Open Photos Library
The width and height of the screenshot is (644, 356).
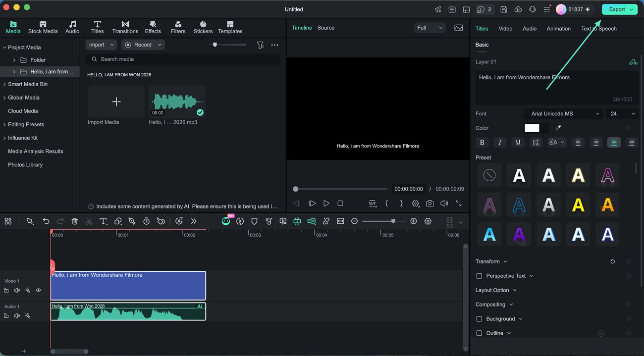coord(25,164)
